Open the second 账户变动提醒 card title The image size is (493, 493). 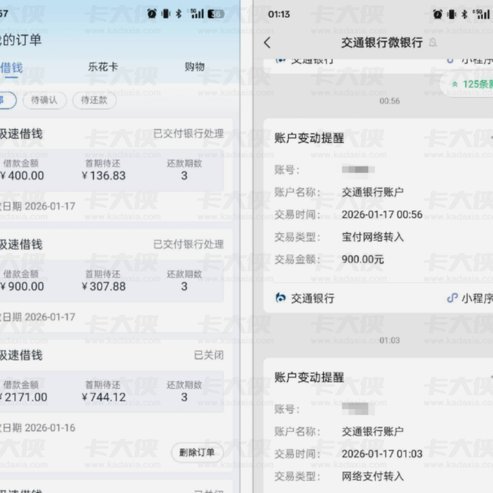pyautogui.click(x=309, y=377)
